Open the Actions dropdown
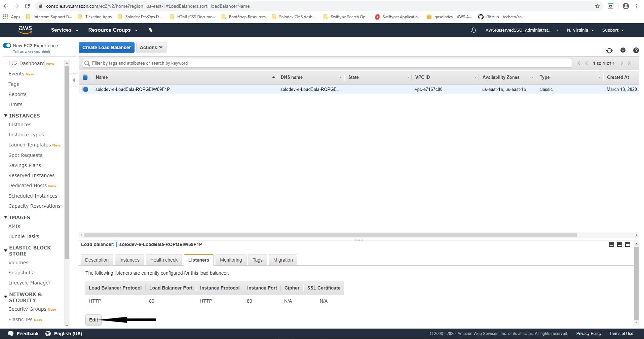Image resolution: width=644 pixels, height=339 pixels. 151,47
